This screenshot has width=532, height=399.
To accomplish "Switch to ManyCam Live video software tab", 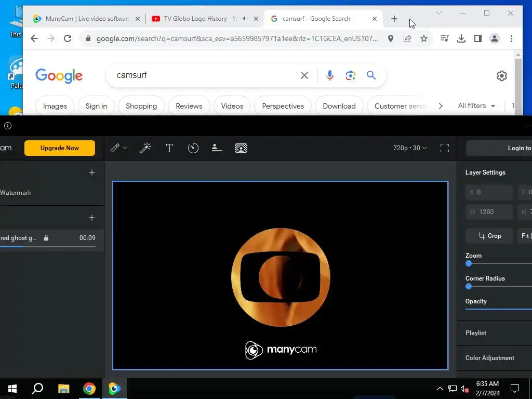I will coord(87,19).
